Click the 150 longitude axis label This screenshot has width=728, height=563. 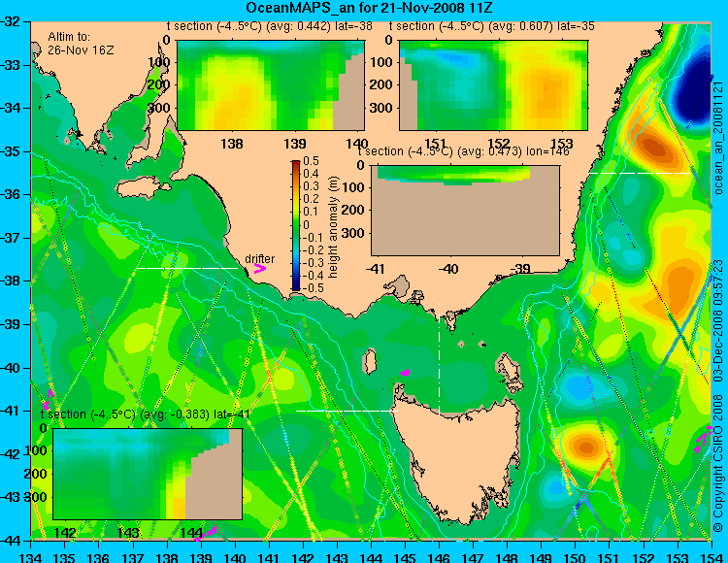pos(576,556)
